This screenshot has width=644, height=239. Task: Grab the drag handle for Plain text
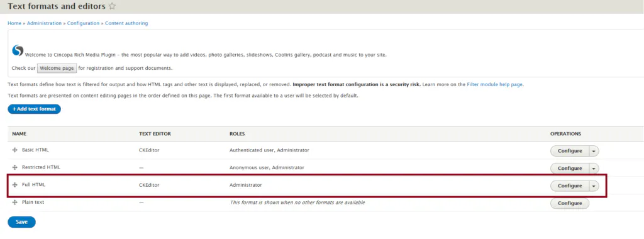pos(15,203)
